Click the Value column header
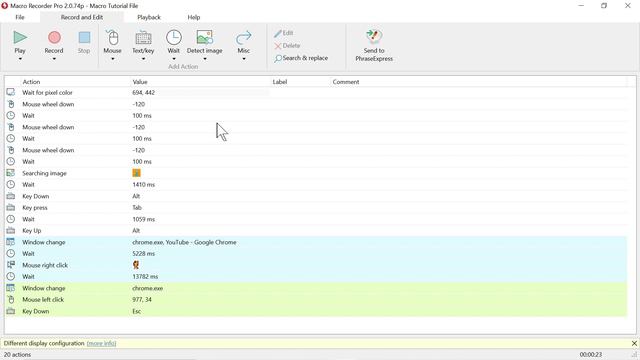The image size is (640, 360). coord(140,82)
